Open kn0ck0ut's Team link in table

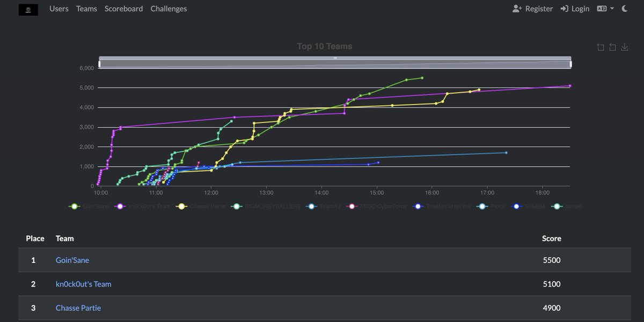coord(83,284)
